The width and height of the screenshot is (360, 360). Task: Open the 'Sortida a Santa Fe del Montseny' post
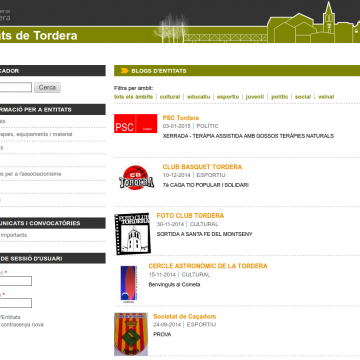204,234
